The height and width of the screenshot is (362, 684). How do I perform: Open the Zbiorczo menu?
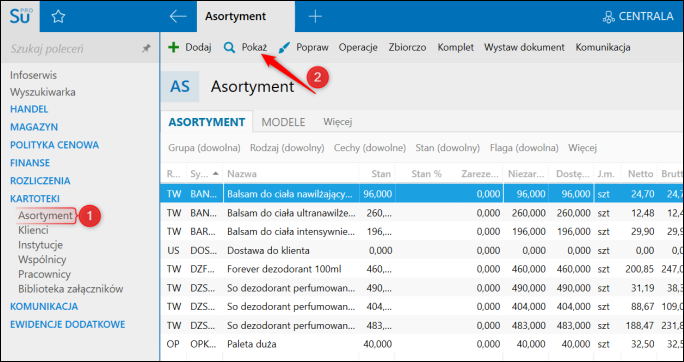(x=407, y=47)
